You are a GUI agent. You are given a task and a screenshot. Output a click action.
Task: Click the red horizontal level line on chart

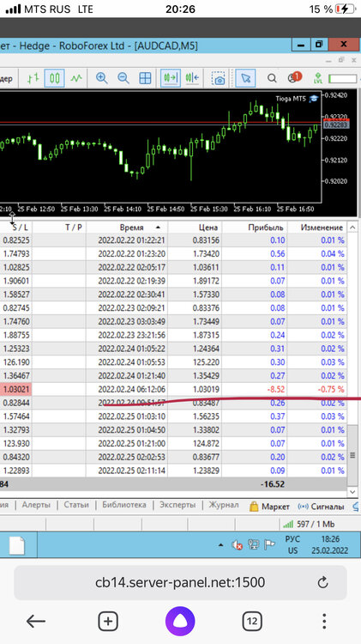(x=160, y=122)
